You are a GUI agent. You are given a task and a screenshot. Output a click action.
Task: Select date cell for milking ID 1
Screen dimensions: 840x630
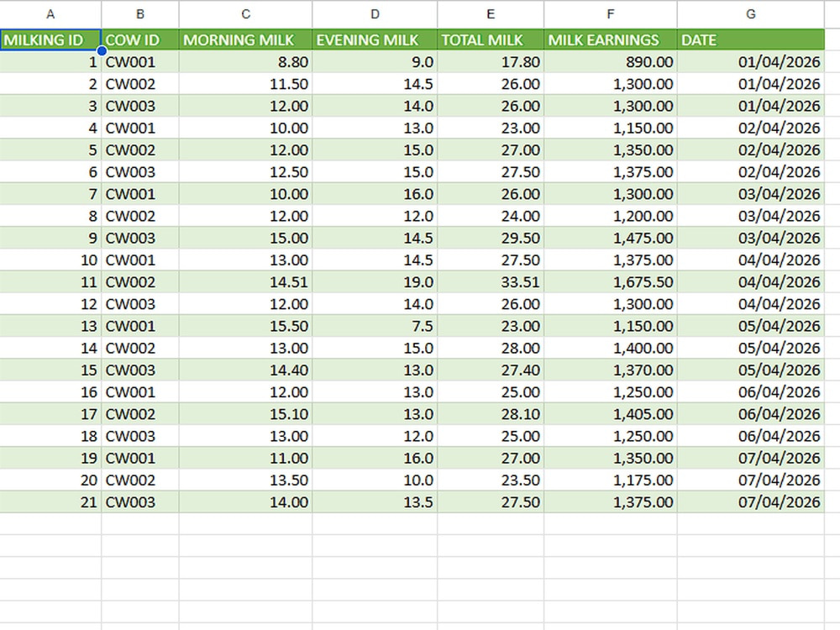(750, 62)
